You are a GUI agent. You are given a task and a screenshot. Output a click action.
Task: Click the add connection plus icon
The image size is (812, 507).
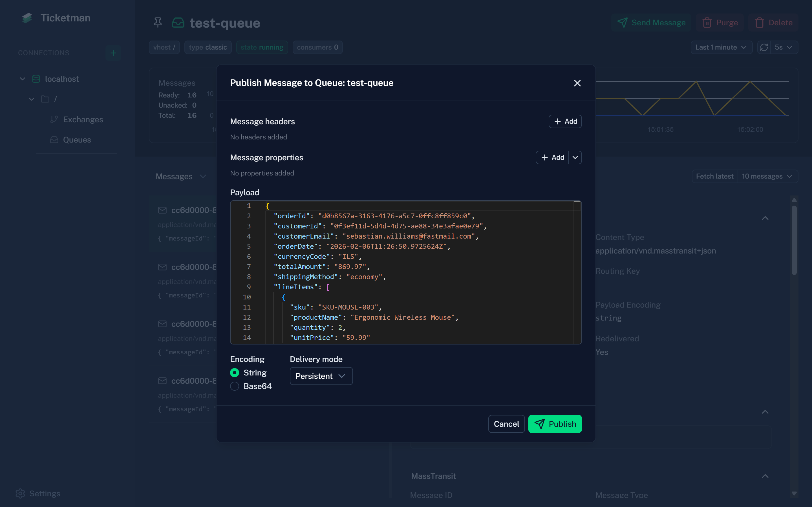tap(113, 53)
